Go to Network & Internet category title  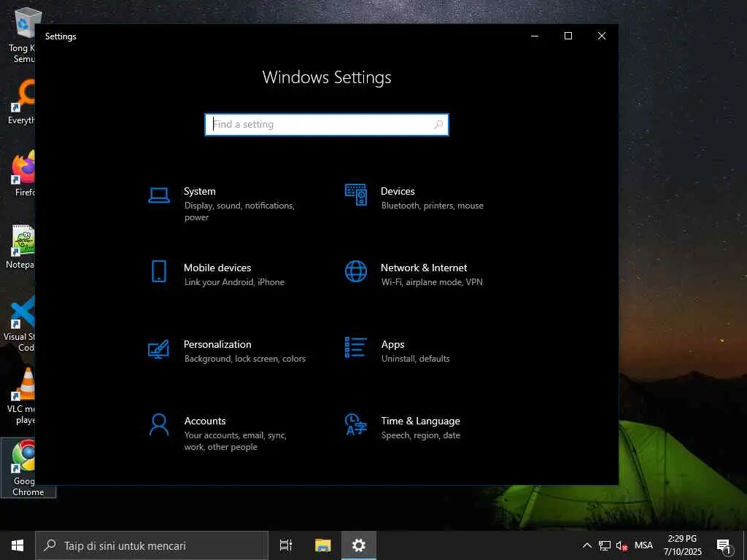pos(424,268)
